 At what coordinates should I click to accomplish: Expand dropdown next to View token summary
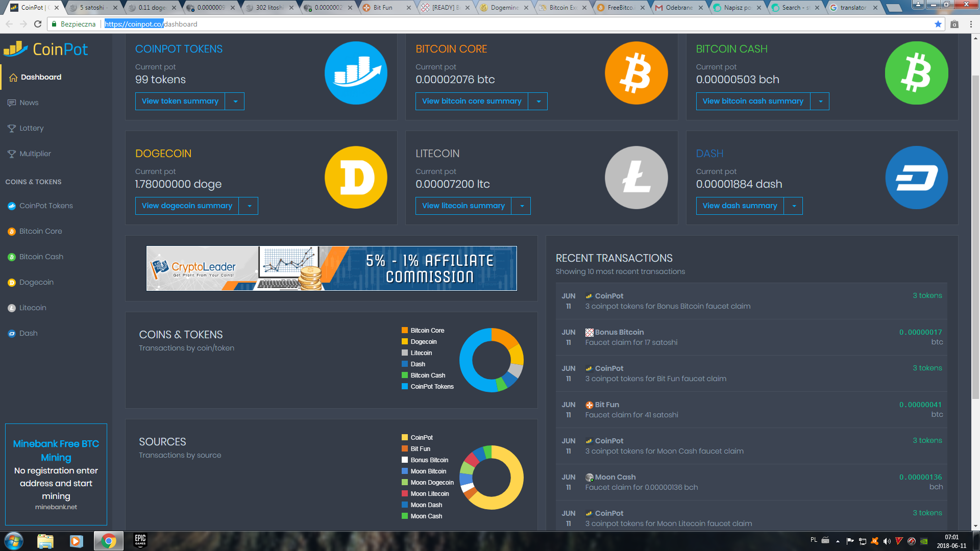235,102
